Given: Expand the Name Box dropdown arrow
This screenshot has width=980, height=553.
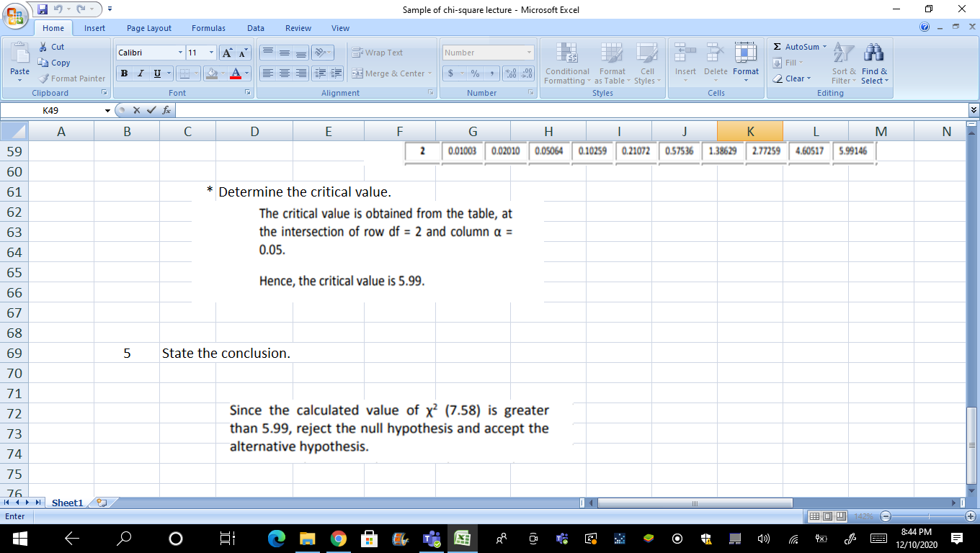Looking at the screenshot, I should 108,110.
